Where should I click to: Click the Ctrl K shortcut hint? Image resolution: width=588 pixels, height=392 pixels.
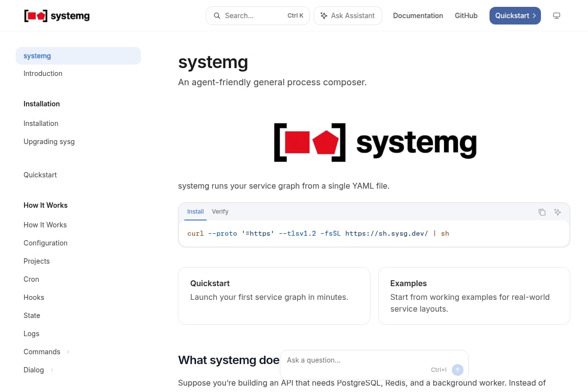pyautogui.click(x=295, y=16)
